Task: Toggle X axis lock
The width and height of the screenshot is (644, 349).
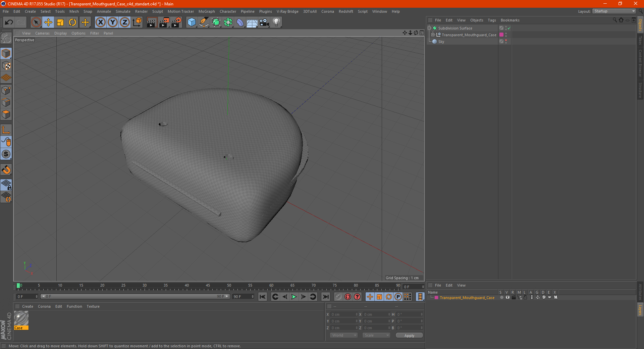Action: (x=100, y=22)
